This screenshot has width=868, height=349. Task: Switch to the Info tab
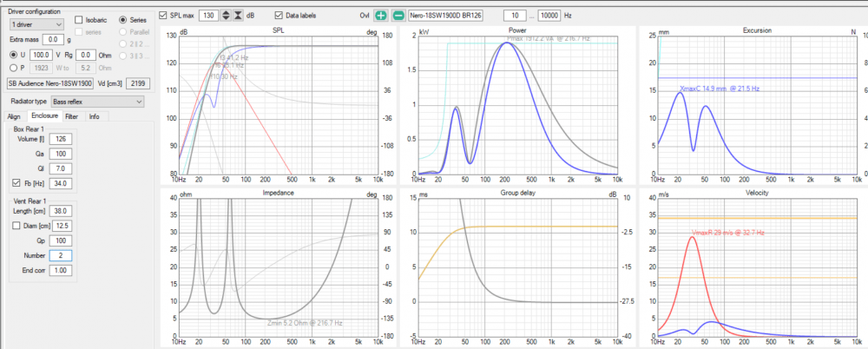point(95,116)
